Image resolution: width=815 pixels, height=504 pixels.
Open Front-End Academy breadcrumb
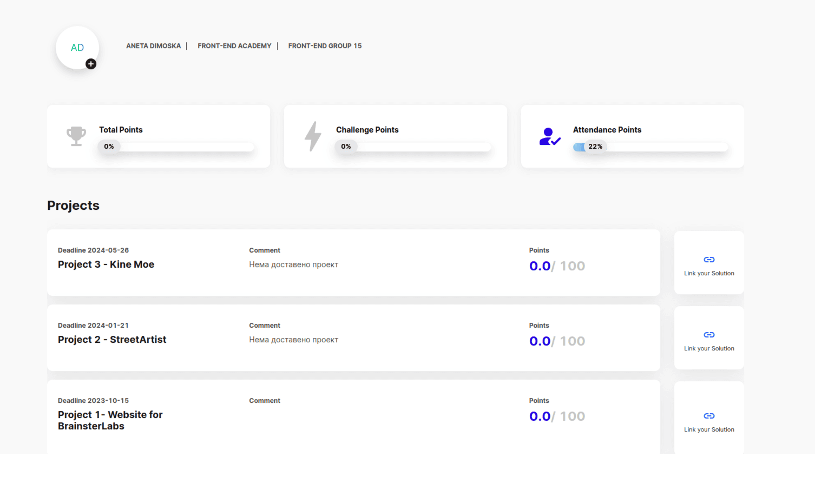pos(234,46)
